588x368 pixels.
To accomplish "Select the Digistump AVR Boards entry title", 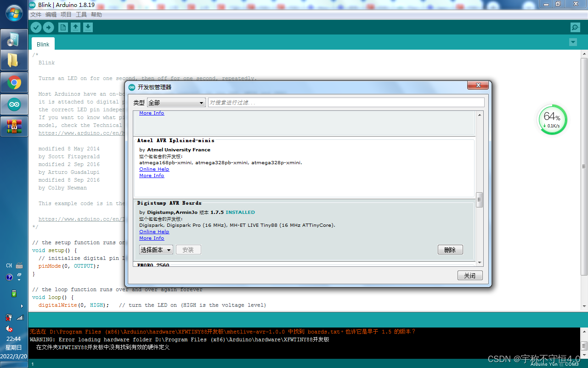I will 169,203.
